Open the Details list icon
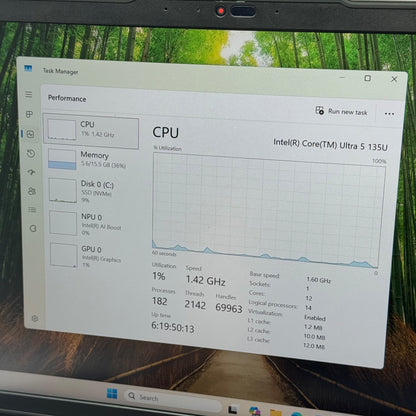 tap(32, 210)
